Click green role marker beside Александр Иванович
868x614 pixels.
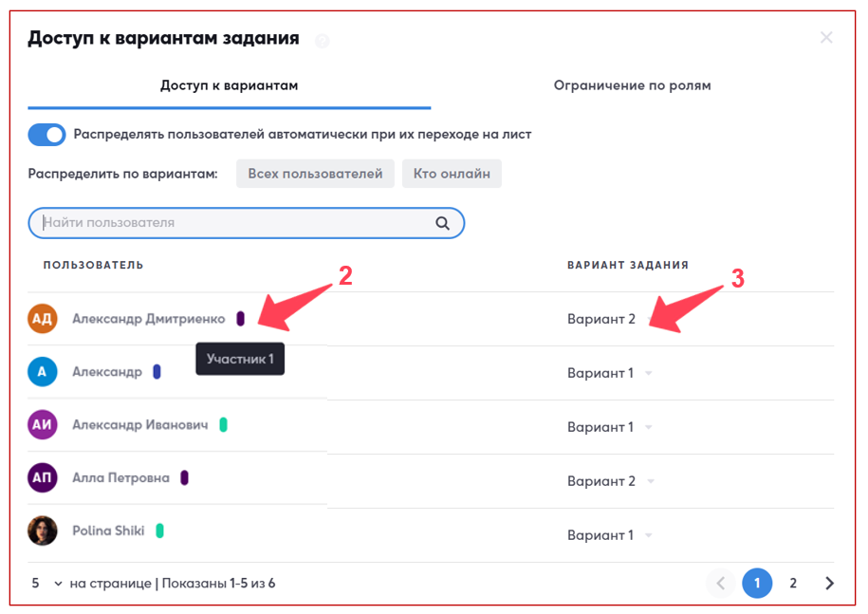point(223,425)
